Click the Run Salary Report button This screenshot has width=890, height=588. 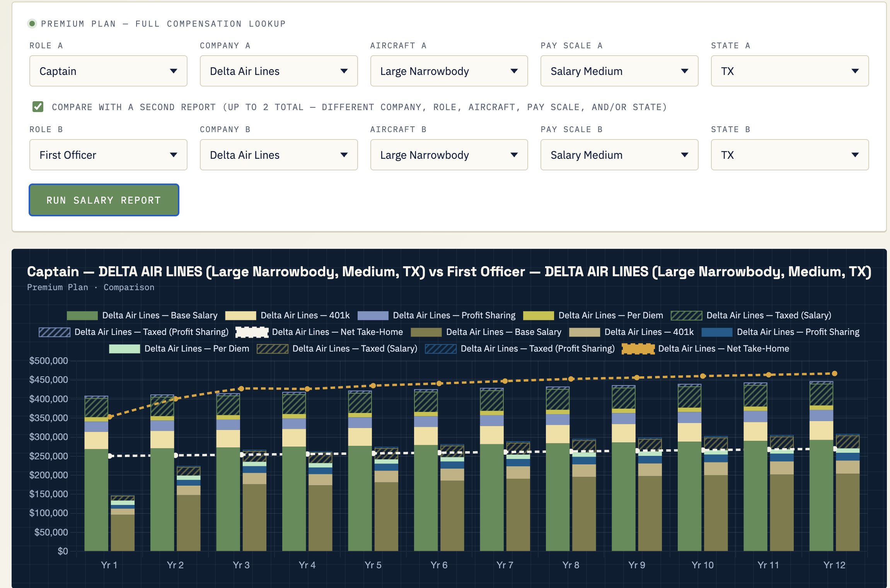104,200
